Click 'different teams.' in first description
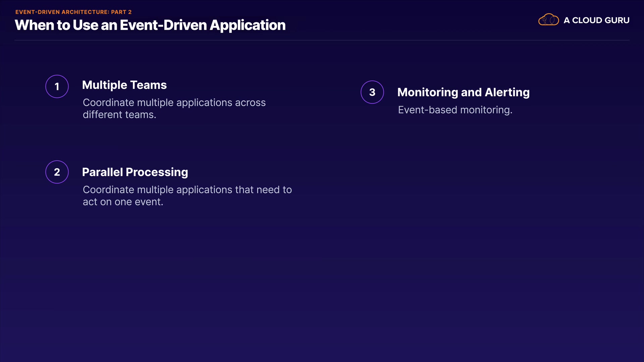 [x=119, y=115]
